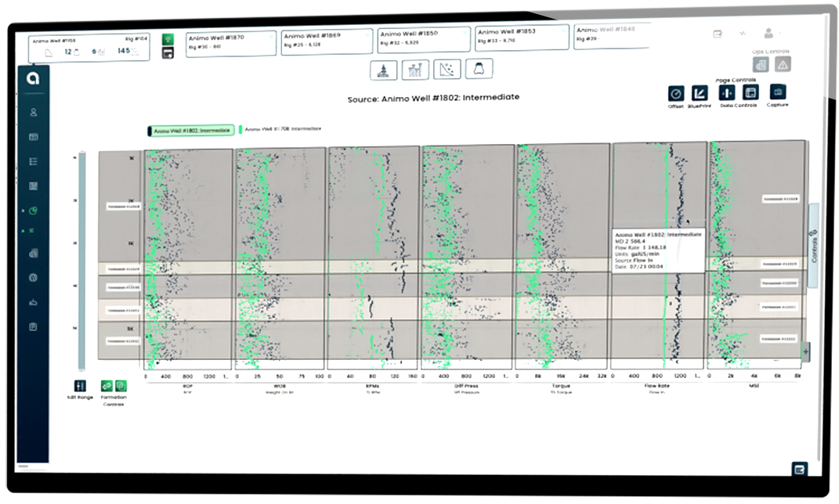839x504 pixels.
Task: Click the vertical depth range slider bar
Action: (x=80, y=258)
